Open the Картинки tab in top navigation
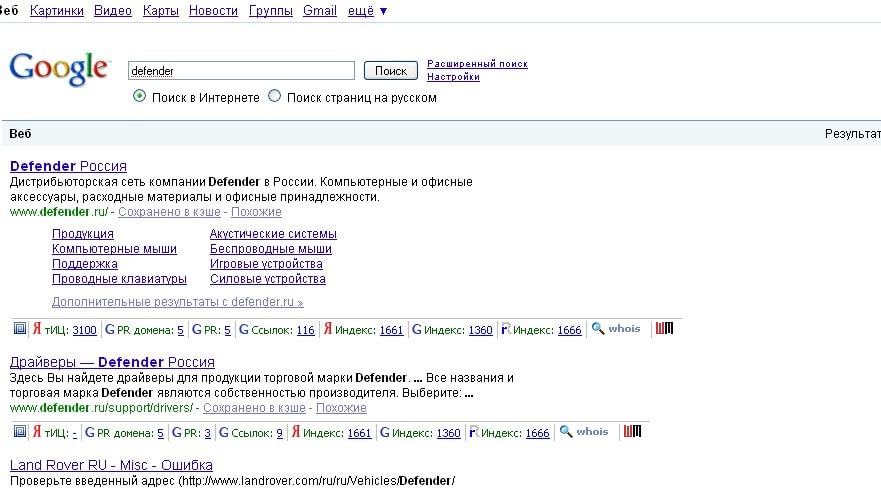The width and height of the screenshot is (881, 490). (x=57, y=11)
